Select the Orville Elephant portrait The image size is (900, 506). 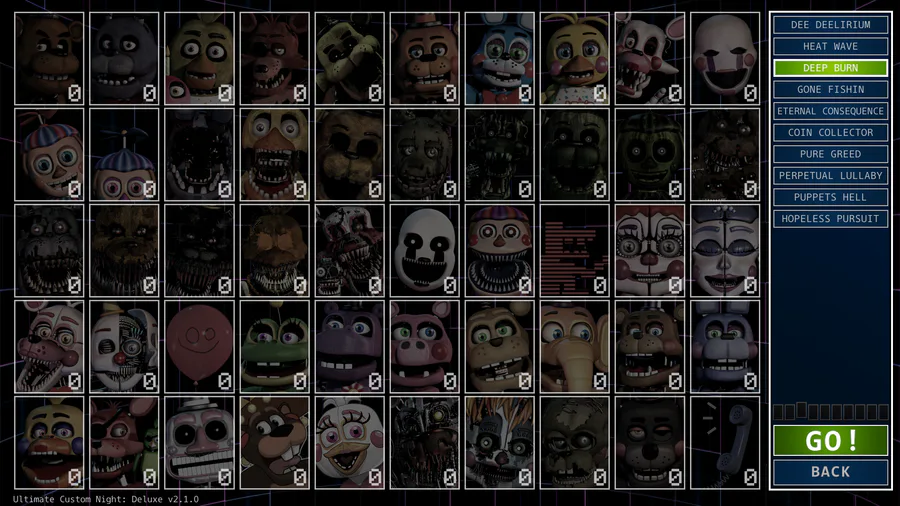575,347
